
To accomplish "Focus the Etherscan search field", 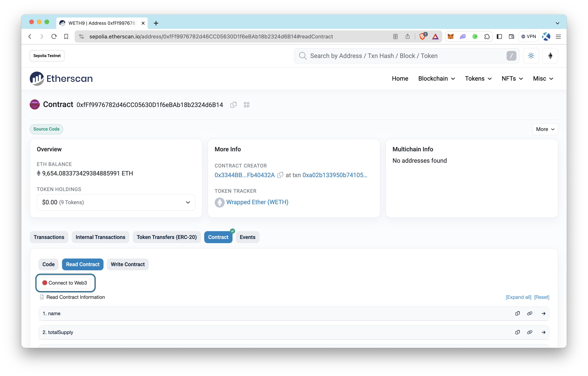I will coord(406,56).
